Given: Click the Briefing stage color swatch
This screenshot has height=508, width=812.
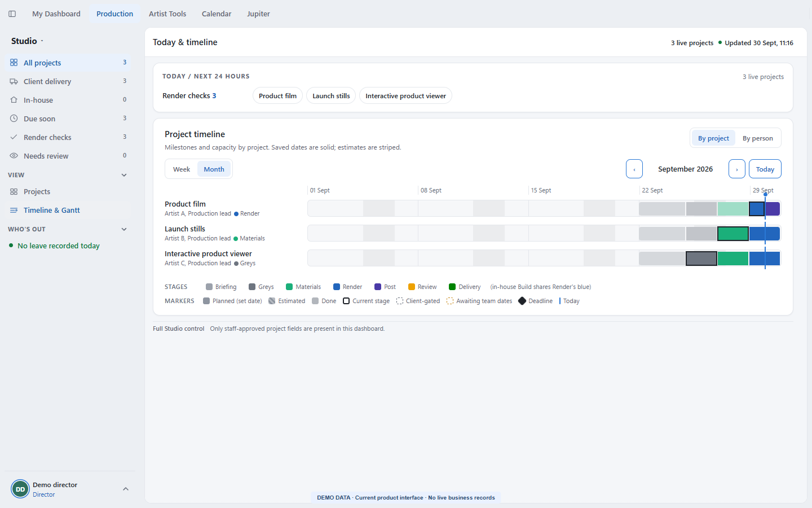Looking at the screenshot, I should pos(209,287).
